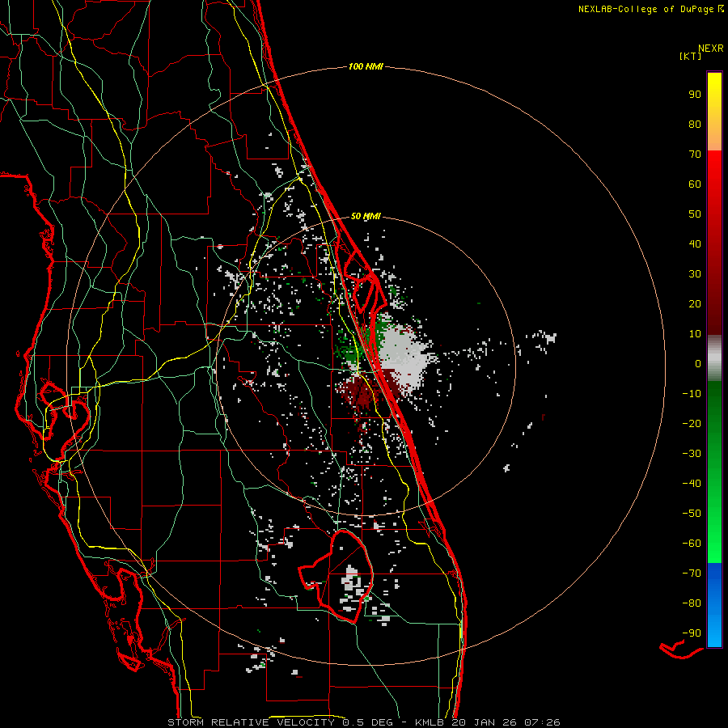Click the NEXR label above the color scale

pos(711,49)
